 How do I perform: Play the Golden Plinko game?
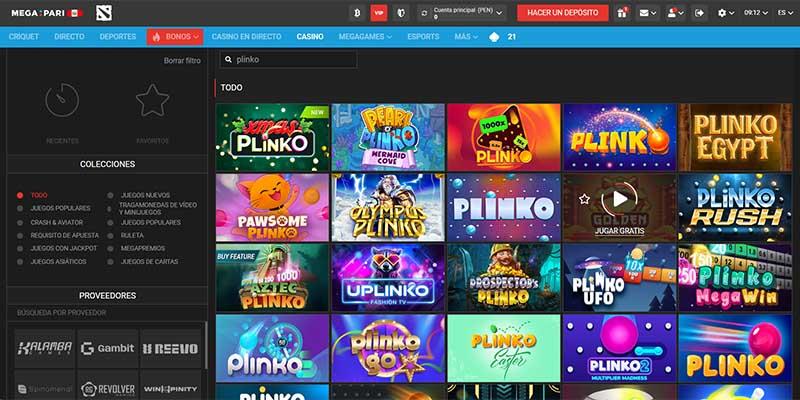[619, 199]
